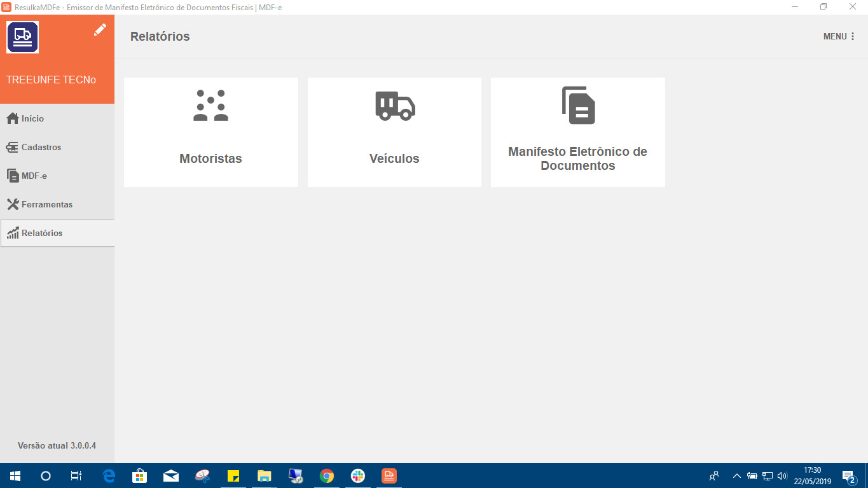Open Cadastros from the sidebar
Viewport: 868px width, 488px height.
click(x=41, y=146)
